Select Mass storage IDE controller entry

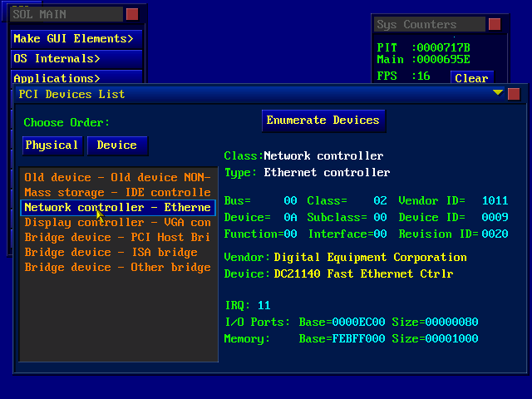pyautogui.click(x=117, y=192)
